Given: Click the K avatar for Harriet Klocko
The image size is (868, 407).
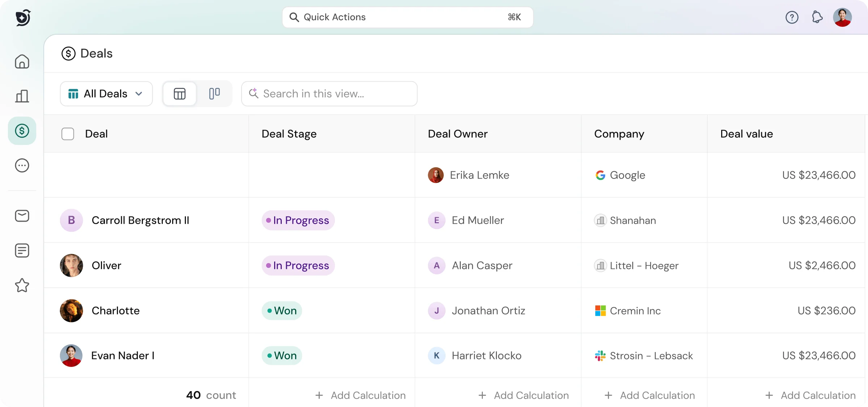Looking at the screenshot, I should [x=437, y=356].
